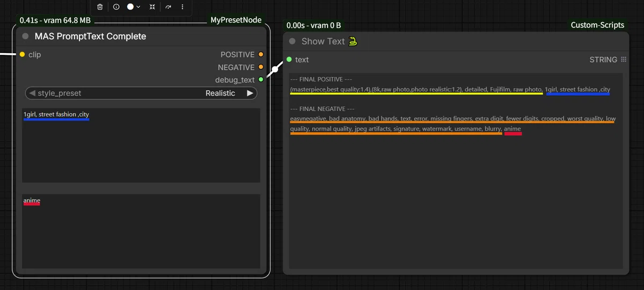Delete the selected node with trash icon
Image resolution: width=644 pixels, height=290 pixels.
click(100, 7)
